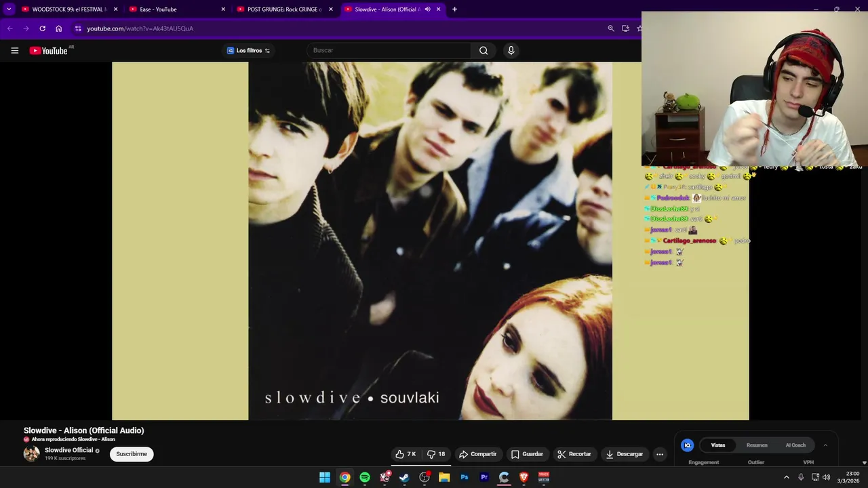Open the Los filtros extension button
The image size is (868, 488).
[248, 50]
